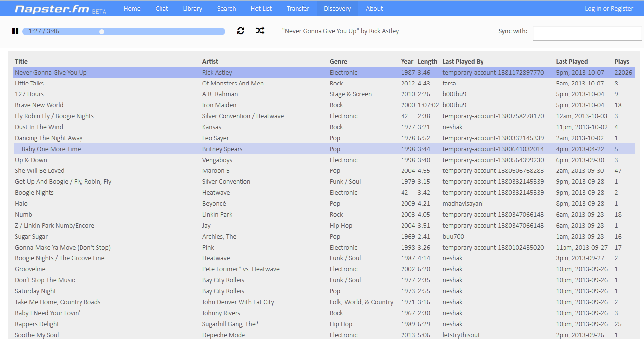
Task: Click the 'Stage & Screen' genre cell
Action: click(351, 94)
